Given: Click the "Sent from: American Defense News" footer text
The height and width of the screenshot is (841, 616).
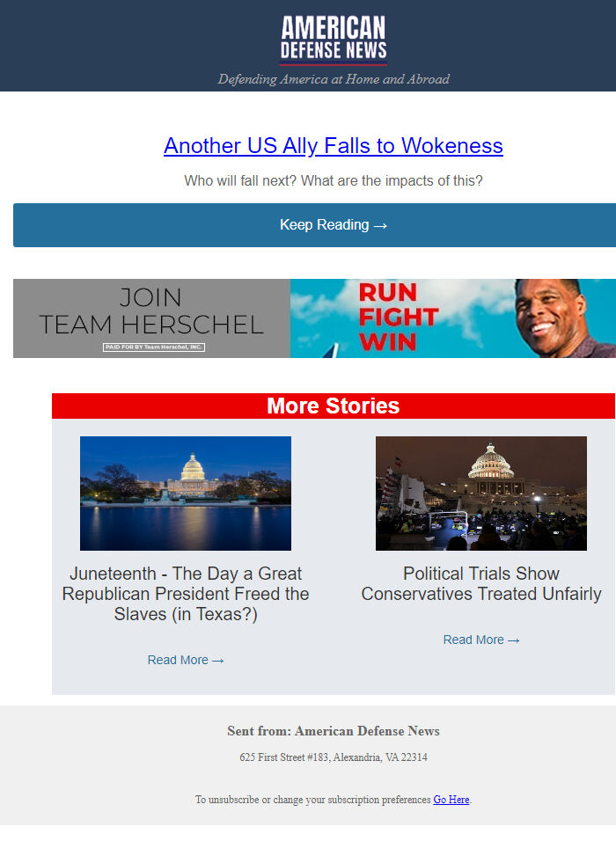Looking at the screenshot, I should 334,731.
